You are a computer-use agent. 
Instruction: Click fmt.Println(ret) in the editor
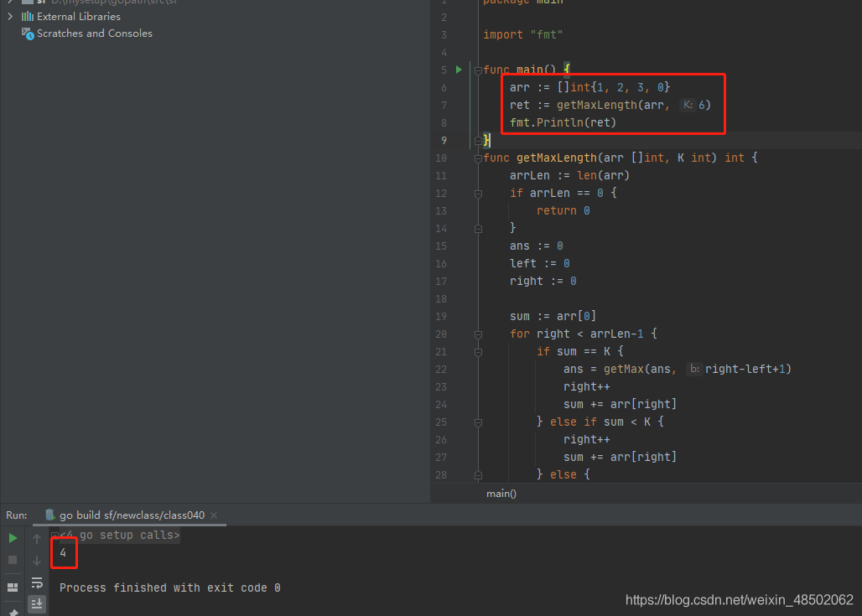[563, 122]
